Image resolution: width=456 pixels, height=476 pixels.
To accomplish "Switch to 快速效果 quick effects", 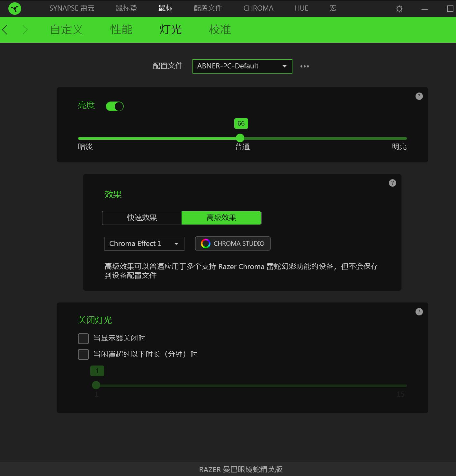I will coord(142,218).
